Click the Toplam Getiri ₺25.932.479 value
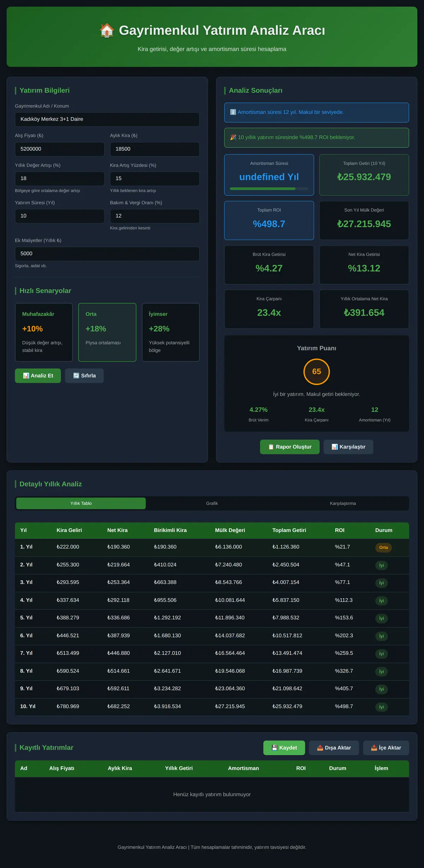This screenshot has width=424, height=868. [364, 177]
